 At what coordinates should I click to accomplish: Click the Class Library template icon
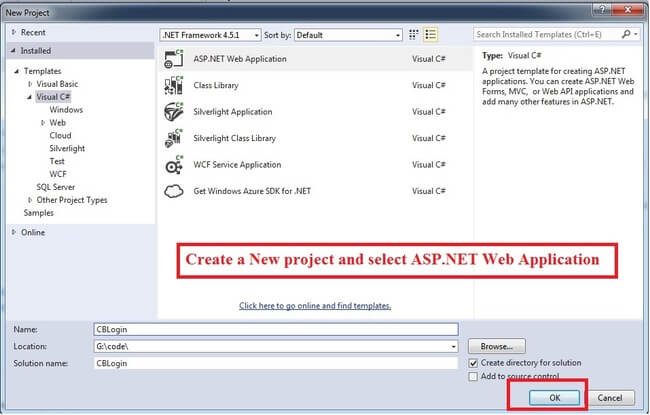pos(174,85)
